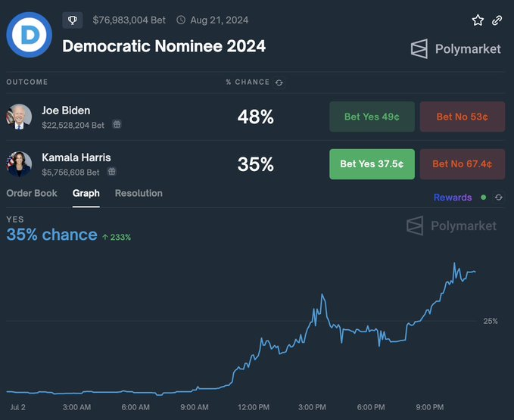Click the trophy icon badge

coord(73,20)
